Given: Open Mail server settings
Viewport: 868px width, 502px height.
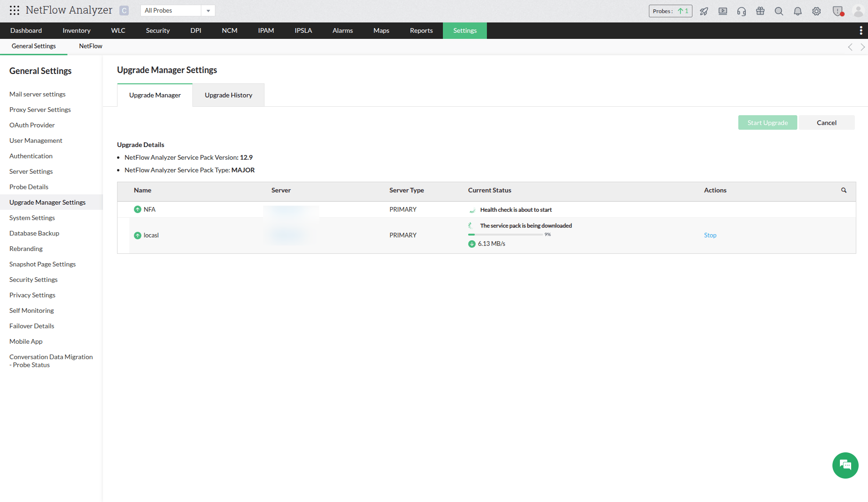Looking at the screenshot, I should click(x=37, y=94).
